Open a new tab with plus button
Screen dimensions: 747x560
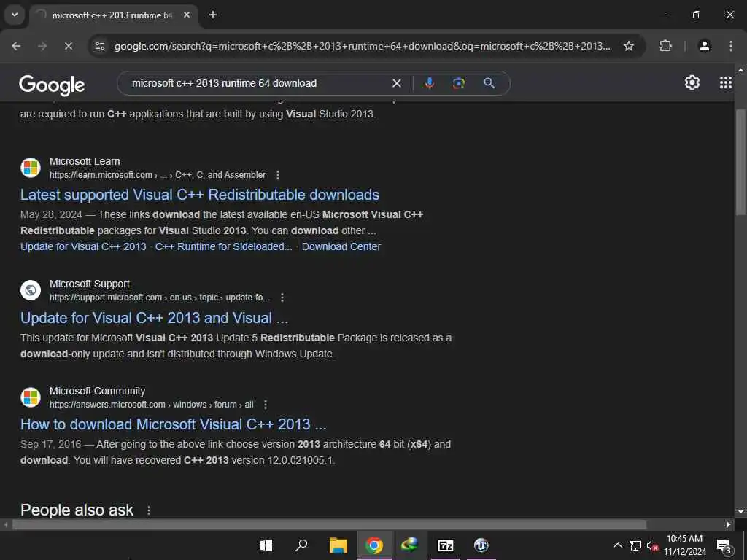point(213,15)
